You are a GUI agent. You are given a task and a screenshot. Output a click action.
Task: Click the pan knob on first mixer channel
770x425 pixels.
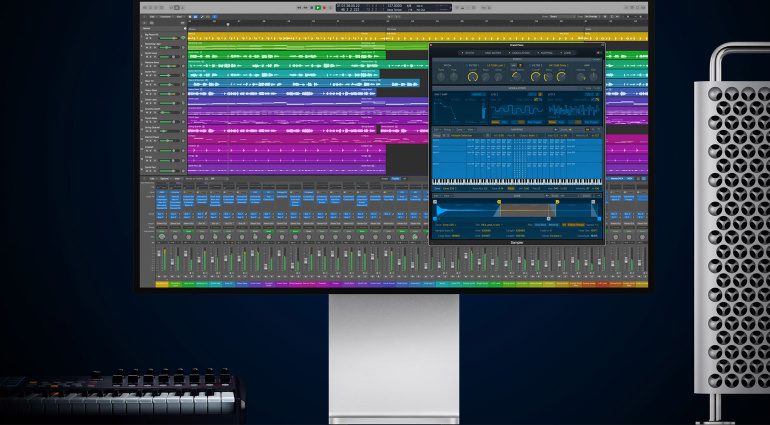click(162, 236)
